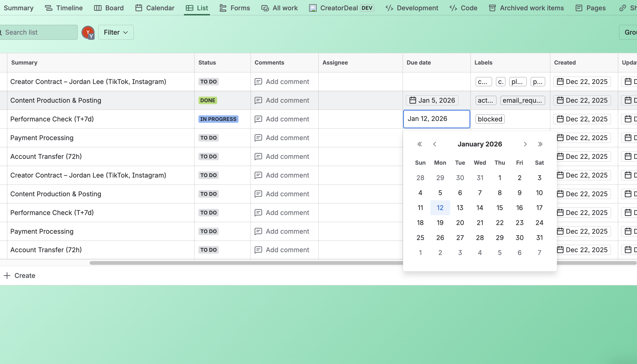The height and width of the screenshot is (364, 637).
Task: Advance calendar to next month
Action: pos(525,144)
